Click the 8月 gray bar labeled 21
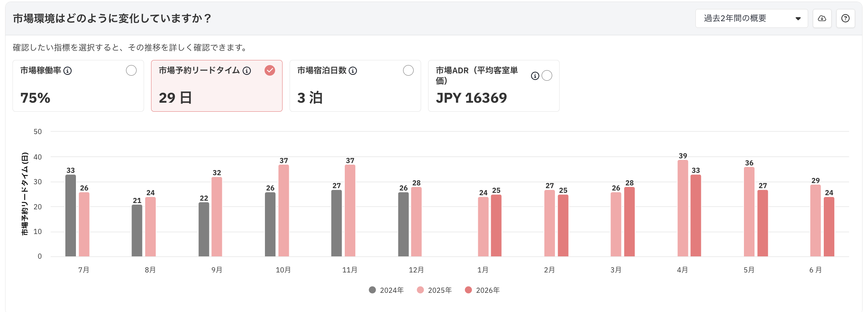 click(x=137, y=230)
